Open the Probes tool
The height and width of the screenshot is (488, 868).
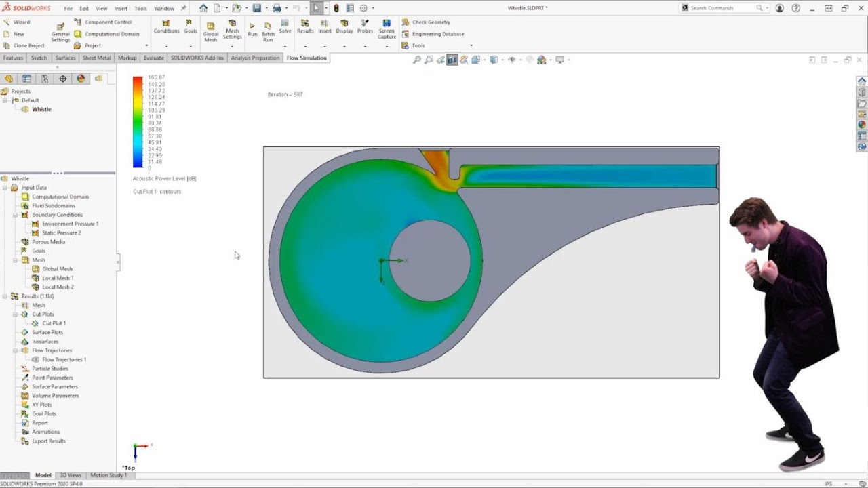365,26
